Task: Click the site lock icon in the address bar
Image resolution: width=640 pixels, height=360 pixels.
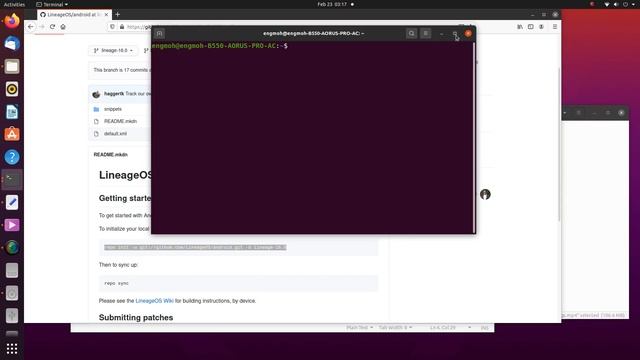Action: [122, 27]
